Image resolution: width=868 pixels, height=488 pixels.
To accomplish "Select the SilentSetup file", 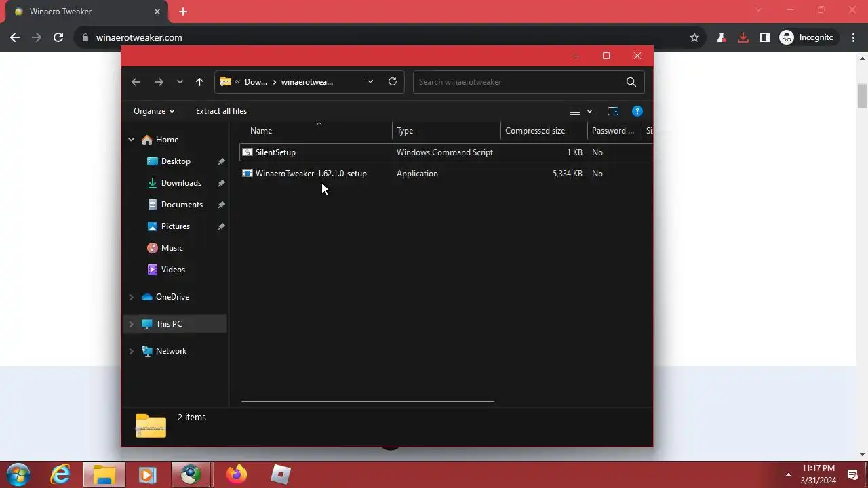I will (x=275, y=152).
